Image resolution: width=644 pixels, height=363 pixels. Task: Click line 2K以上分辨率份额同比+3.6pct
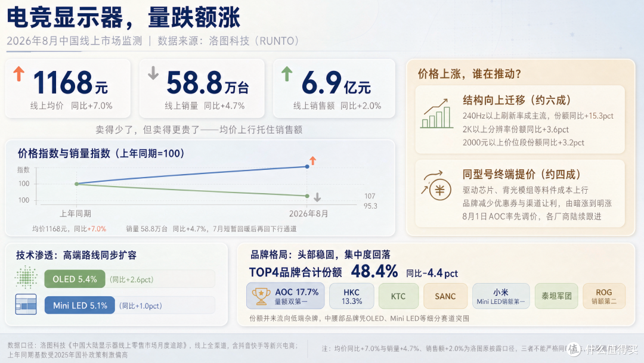[515, 129]
